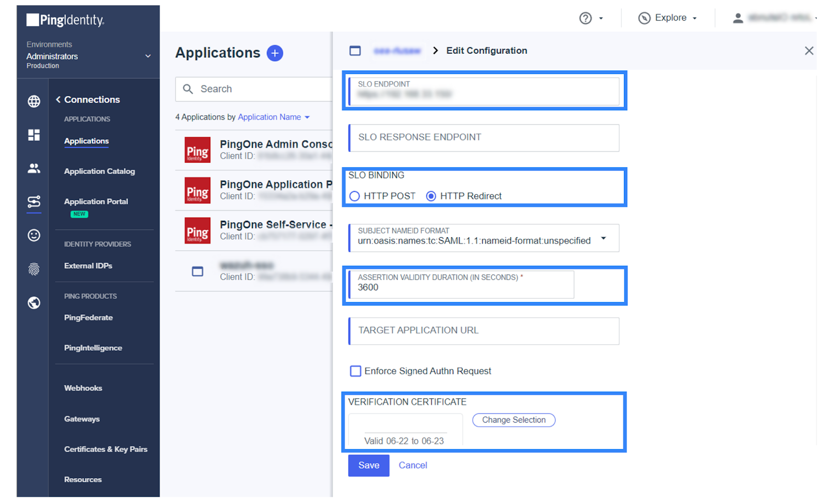Open the dashboard grid icon in sidebar

point(34,135)
